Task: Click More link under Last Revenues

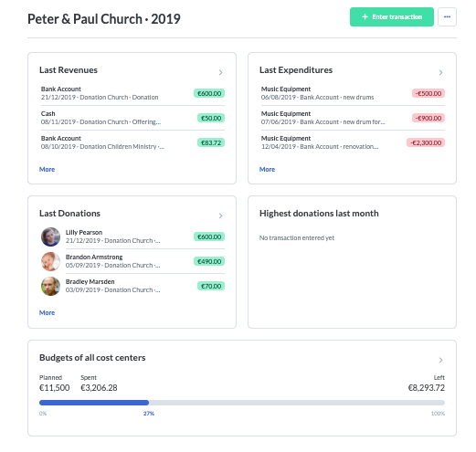Action: click(x=47, y=170)
